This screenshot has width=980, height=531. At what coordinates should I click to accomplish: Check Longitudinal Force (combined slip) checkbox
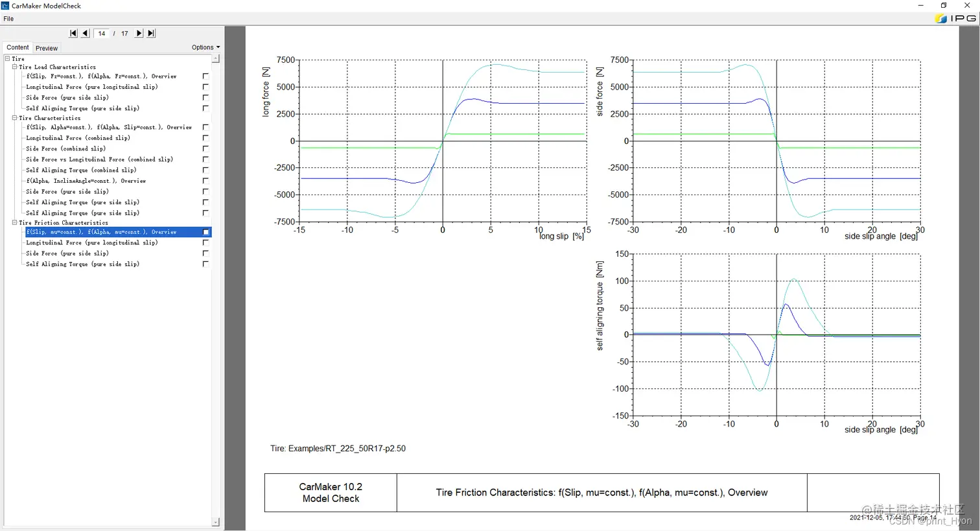coord(205,137)
